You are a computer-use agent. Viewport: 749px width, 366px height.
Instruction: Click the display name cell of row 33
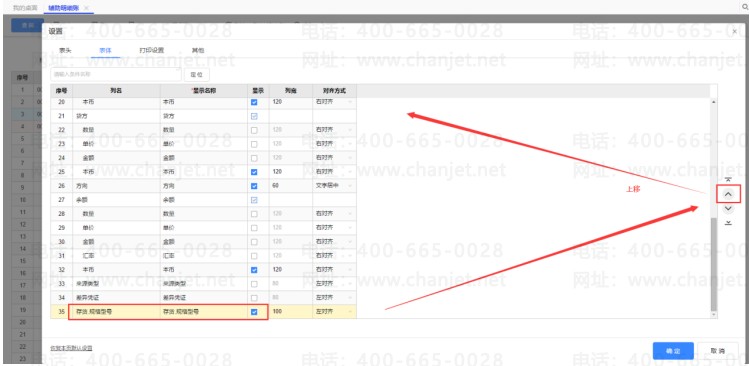(x=204, y=284)
